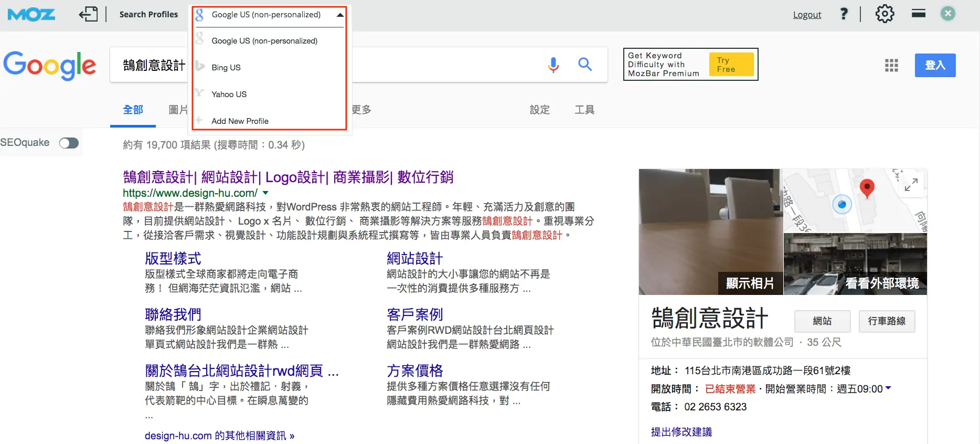980x444 pixels.
Task: Open the 工具 search tools
Action: click(x=584, y=110)
